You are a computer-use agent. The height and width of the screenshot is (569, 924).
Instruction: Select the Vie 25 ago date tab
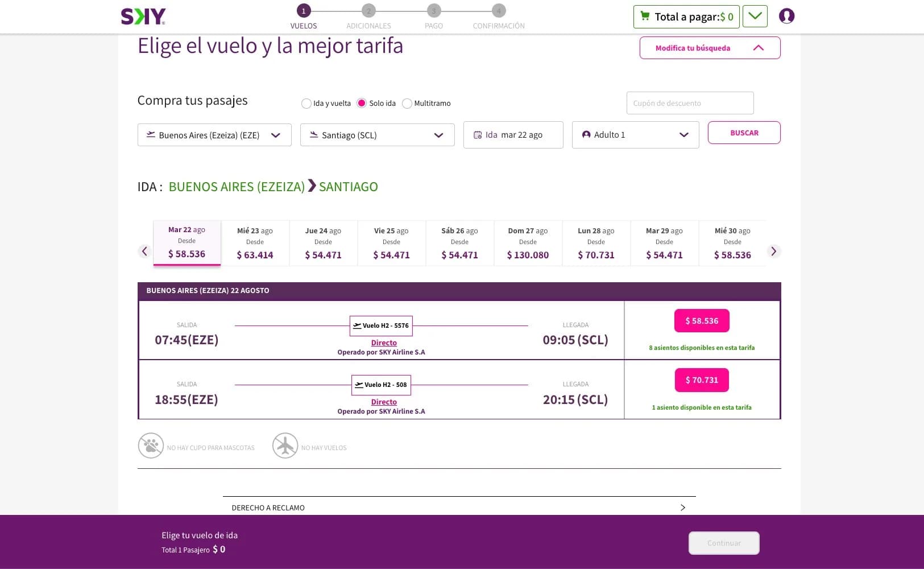click(x=391, y=243)
